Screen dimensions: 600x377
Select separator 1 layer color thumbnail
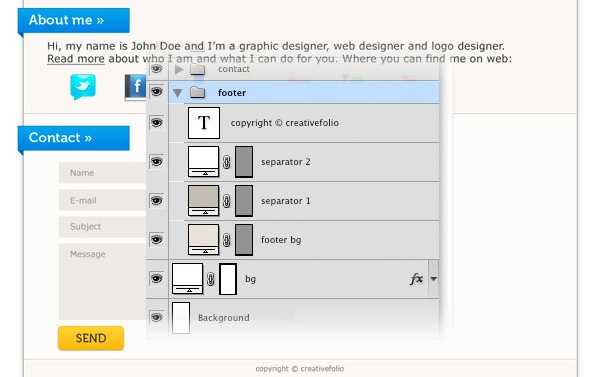click(204, 201)
